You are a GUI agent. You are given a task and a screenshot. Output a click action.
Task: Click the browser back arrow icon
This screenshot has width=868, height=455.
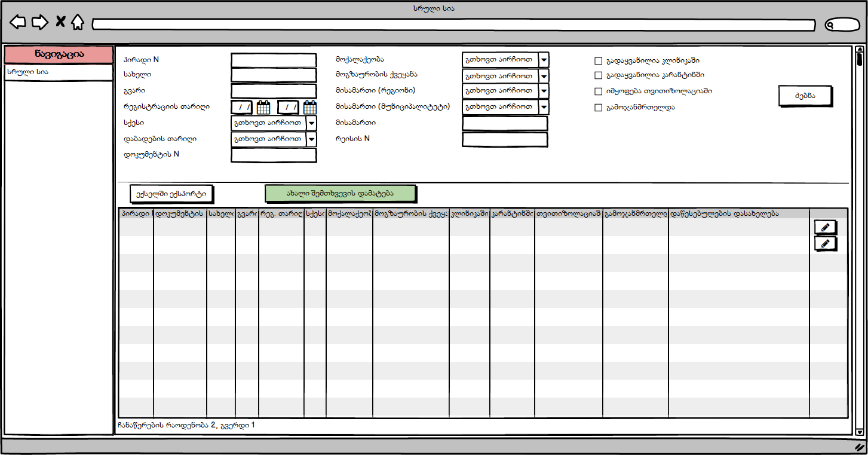pos(18,23)
